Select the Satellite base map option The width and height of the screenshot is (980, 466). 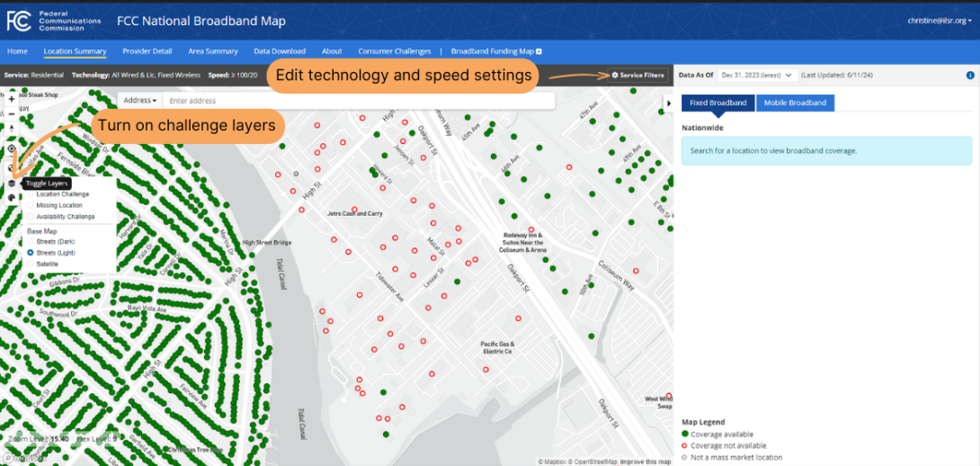pos(31,264)
